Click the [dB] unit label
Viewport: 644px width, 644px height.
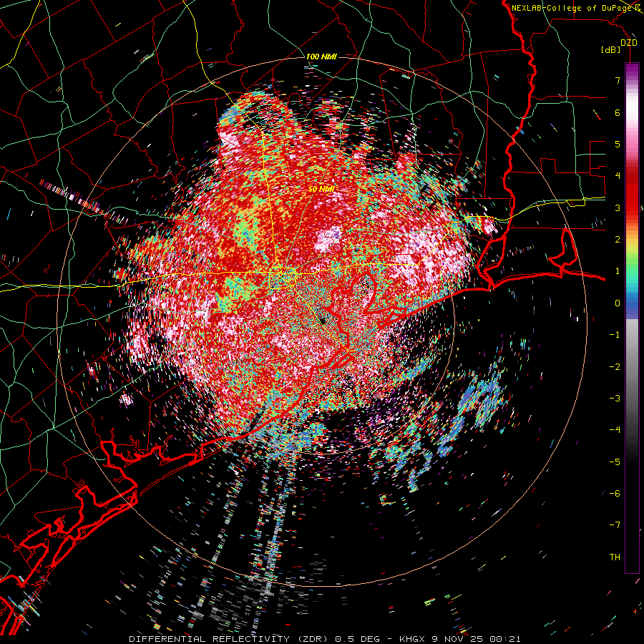611,49
